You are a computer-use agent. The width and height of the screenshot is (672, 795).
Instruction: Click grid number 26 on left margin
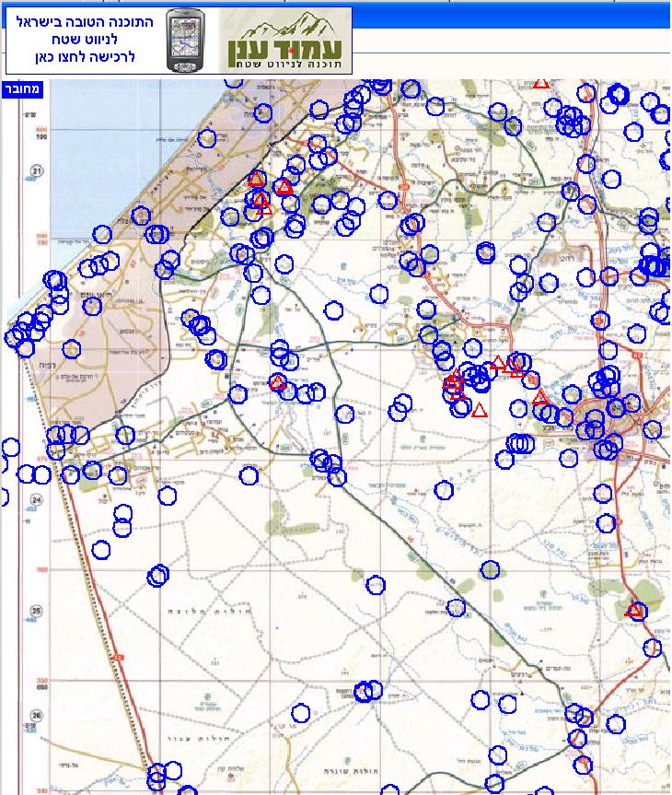37,715
